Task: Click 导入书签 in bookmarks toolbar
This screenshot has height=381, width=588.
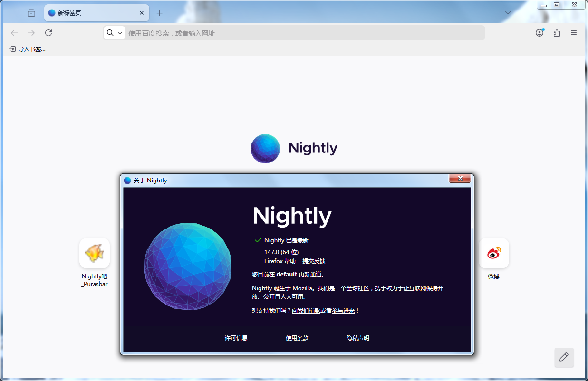Action: [x=28, y=49]
